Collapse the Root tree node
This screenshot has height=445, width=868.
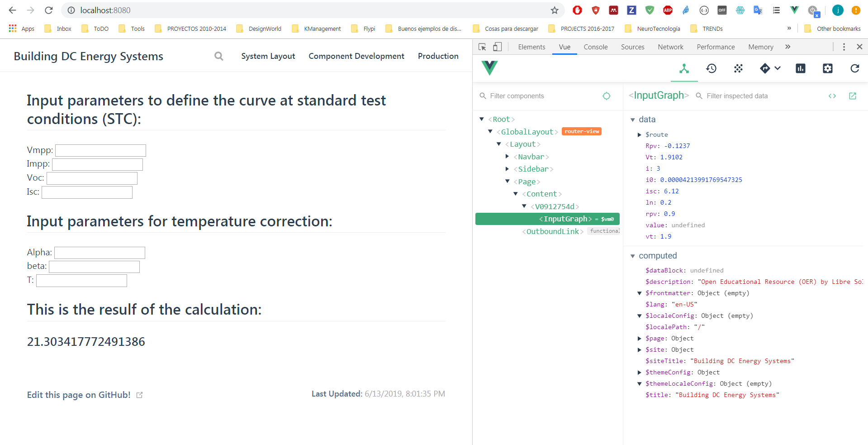482,119
